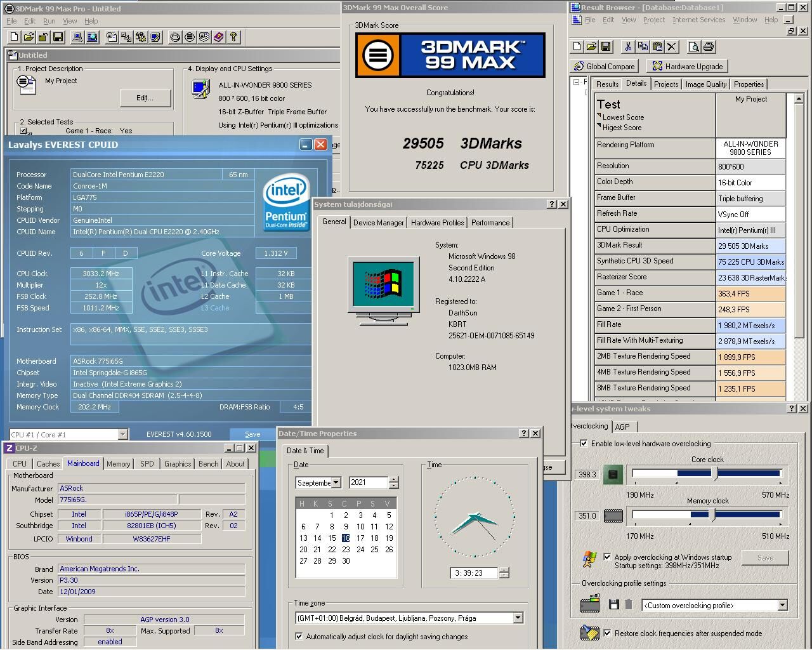Click the GPU core chip icon beside Core clock

pyautogui.click(x=613, y=474)
